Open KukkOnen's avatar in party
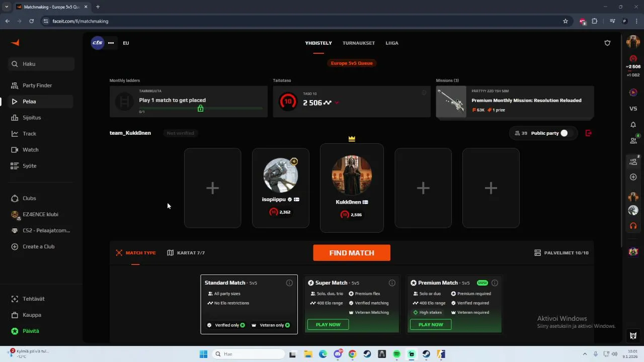The width and height of the screenshot is (644, 362). pyautogui.click(x=352, y=175)
